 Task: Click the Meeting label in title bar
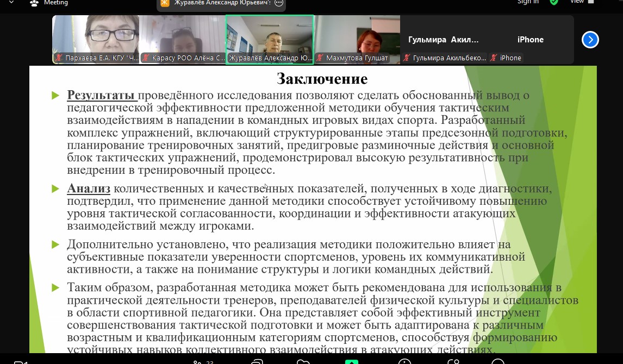[56, 3]
